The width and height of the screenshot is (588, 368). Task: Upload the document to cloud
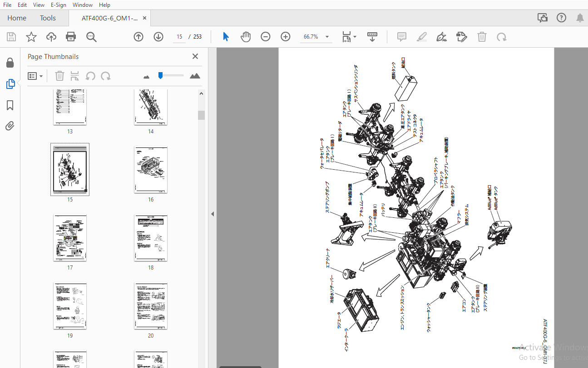pyautogui.click(x=51, y=37)
